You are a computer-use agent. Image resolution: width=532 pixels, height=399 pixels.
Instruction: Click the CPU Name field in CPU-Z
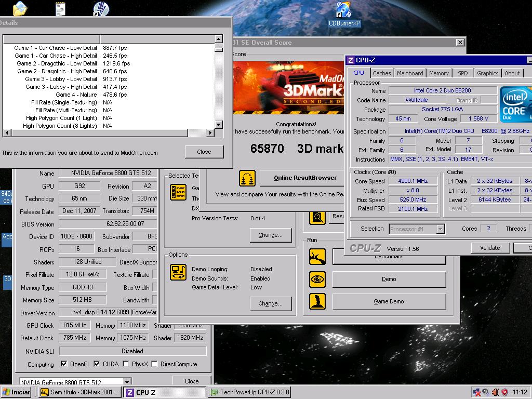pyautogui.click(x=443, y=90)
